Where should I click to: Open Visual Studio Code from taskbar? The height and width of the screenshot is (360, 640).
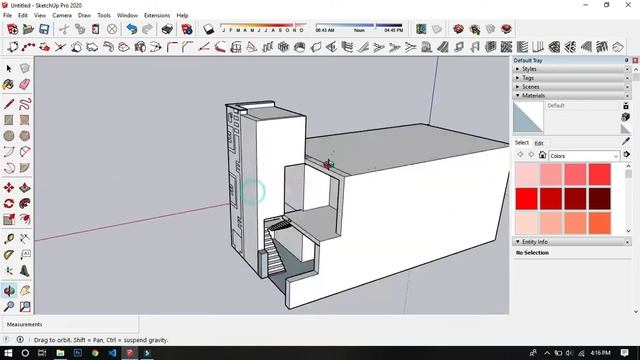[x=113, y=353]
